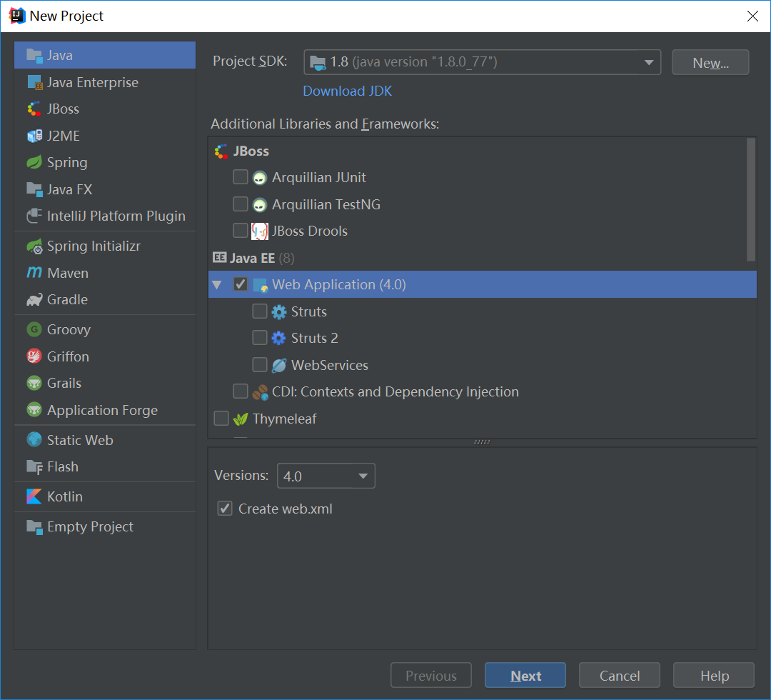
Task: Click the JBoss sidebar icon
Action: pyautogui.click(x=34, y=109)
